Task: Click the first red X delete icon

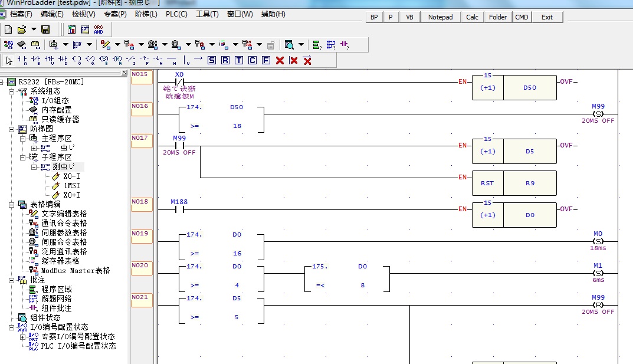Action: [280, 60]
